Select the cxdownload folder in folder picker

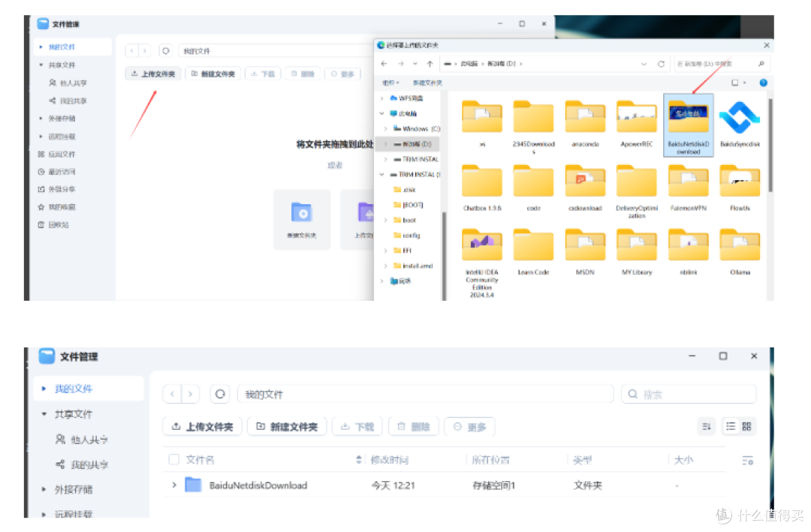click(585, 188)
